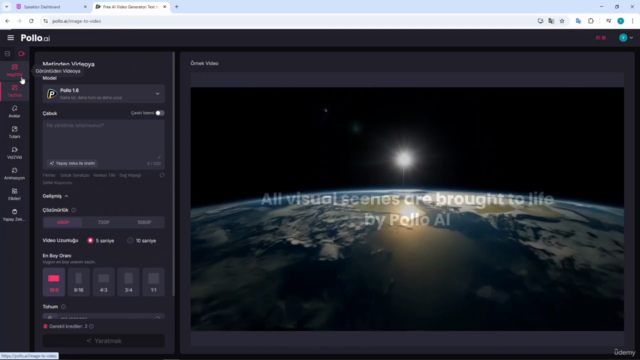Click into the prompt text area

pos(104,139)
